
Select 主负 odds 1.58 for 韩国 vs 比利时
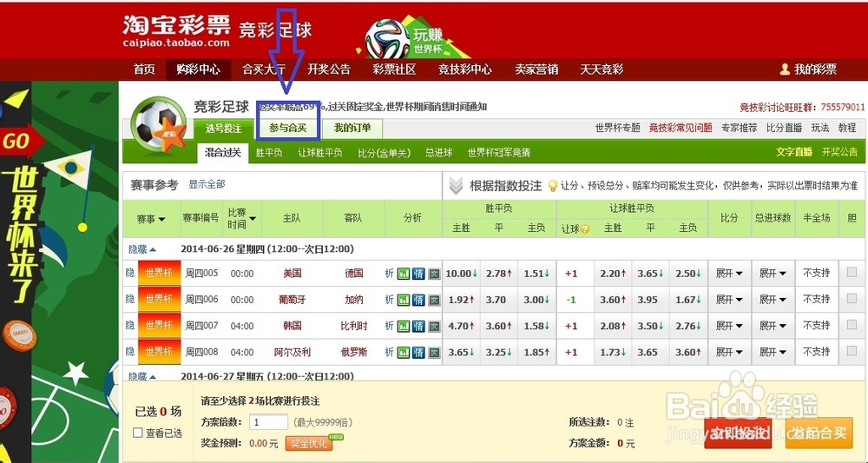[536, 326]
